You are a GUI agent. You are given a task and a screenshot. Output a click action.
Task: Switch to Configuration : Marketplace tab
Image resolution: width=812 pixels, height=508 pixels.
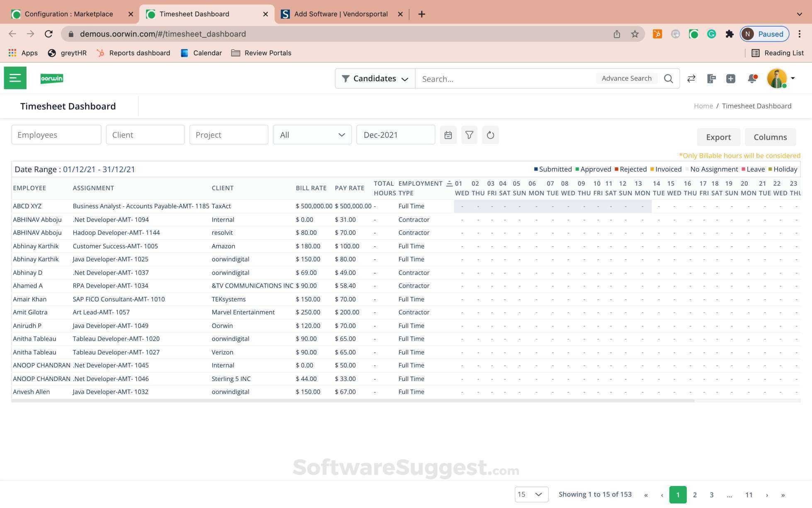[x=69, y=14]
